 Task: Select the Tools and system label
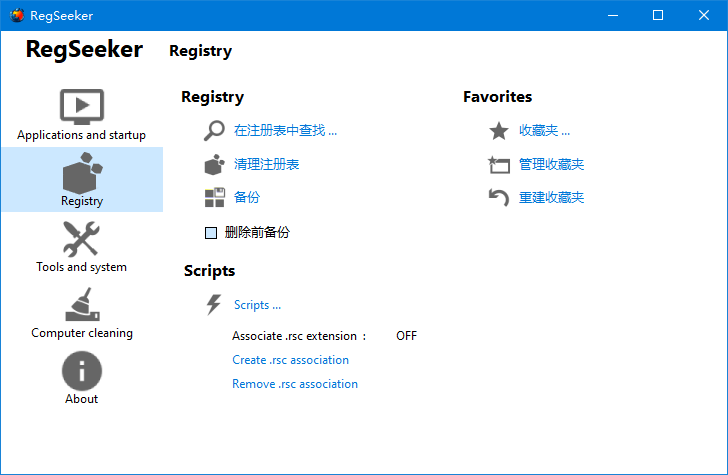(x=82, y=267)
